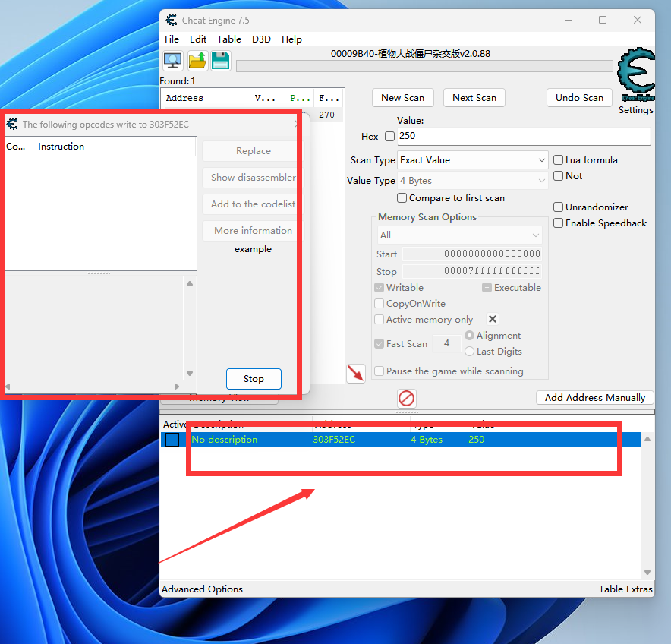The image size is (671, 644).
Task: Enable the Speedhack checkbox
Action: pos(559,223)
